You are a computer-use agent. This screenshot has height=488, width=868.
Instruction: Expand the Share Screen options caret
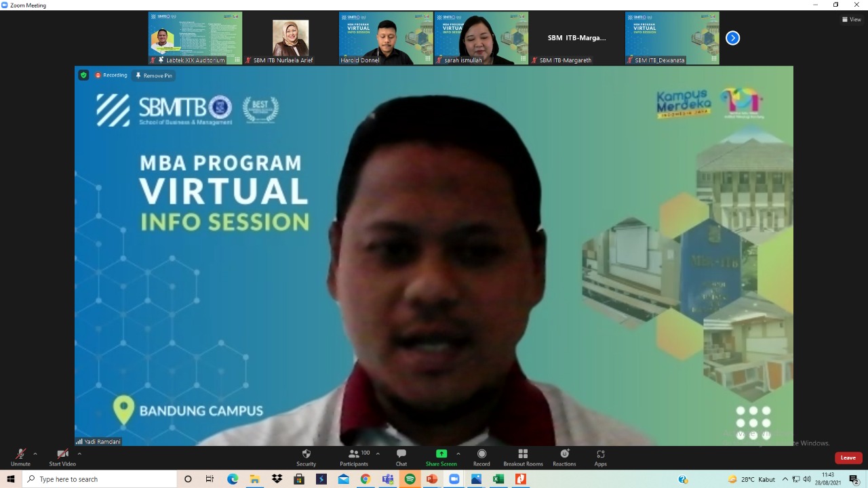point(458,453)
